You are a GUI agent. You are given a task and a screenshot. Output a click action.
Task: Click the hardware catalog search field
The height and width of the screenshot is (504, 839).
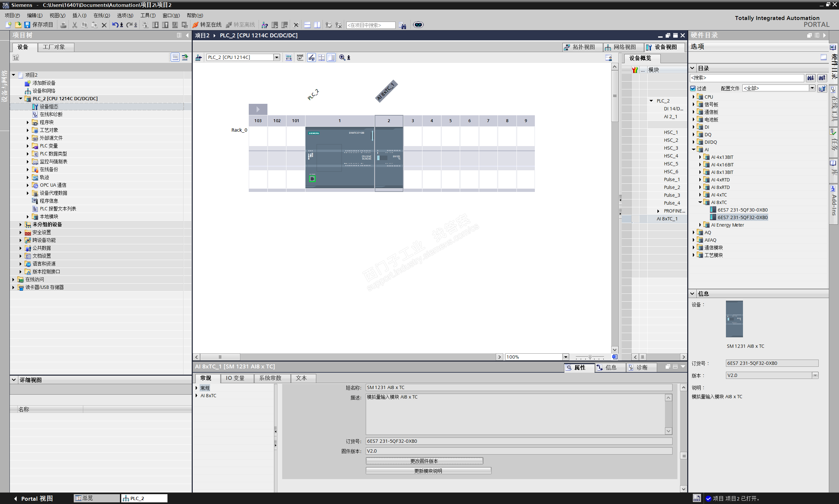pos(747,78)
